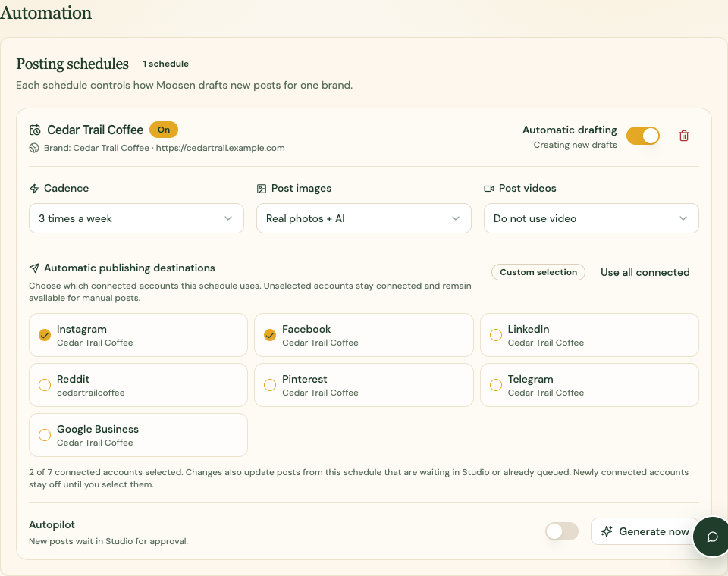
Task: Expand the Real photos + AI dropdown
Action: point(363,218)
